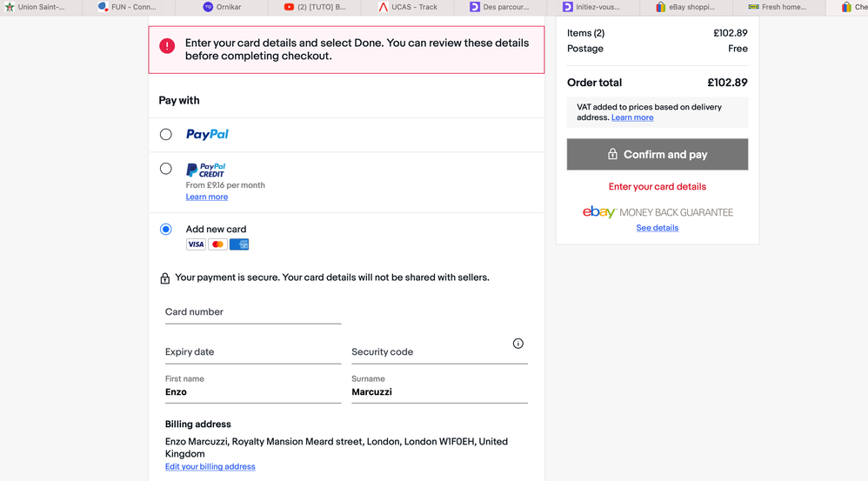Select the PayPal radio button

coord(165,135)
